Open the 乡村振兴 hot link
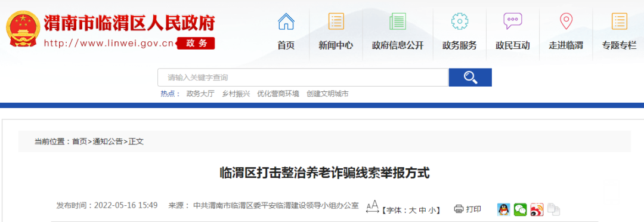Image resolution: width=644 pixels, height=222 pixels. point(236,94)
